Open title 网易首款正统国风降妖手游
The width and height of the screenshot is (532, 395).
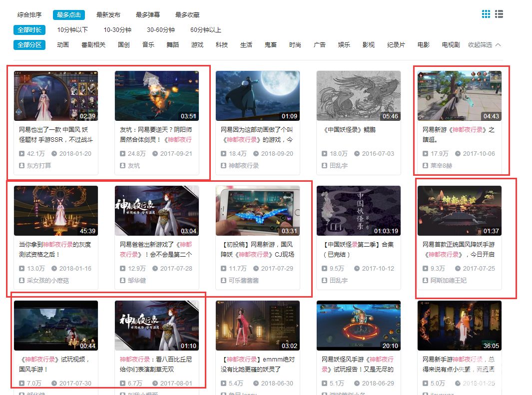[459, 250]
